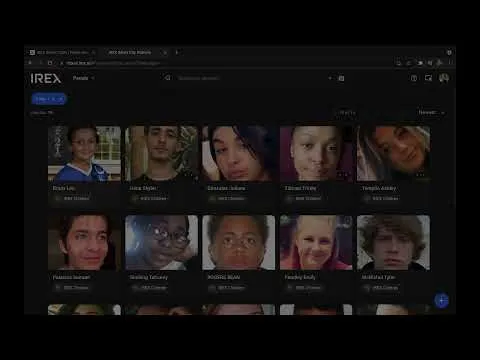This screenshot has height=360, width=480.
Task: Open the People section dropdown
Action: tap(83, 78)
